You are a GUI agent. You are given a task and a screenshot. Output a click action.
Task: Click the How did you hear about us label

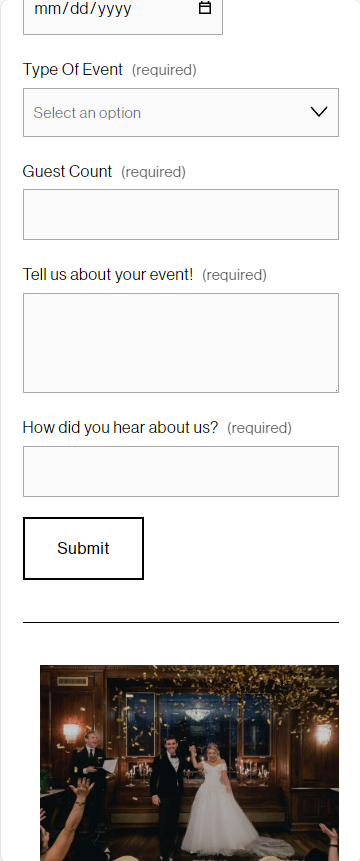coord(120,427)
